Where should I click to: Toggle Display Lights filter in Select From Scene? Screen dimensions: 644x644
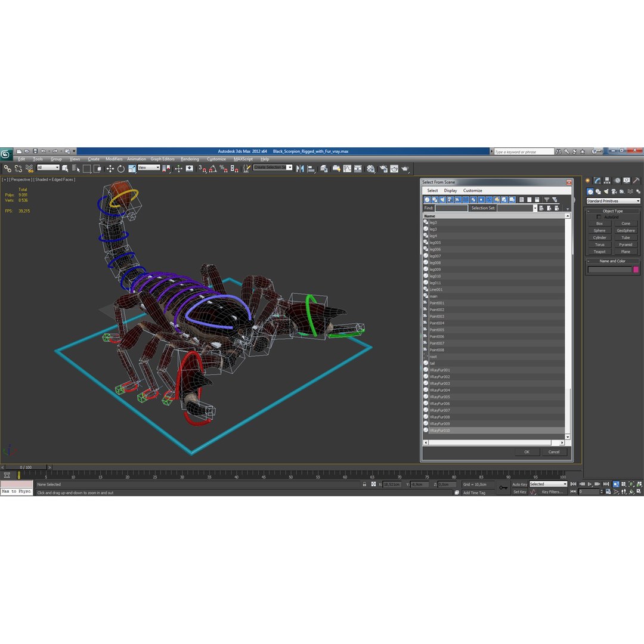coord(442,200)
